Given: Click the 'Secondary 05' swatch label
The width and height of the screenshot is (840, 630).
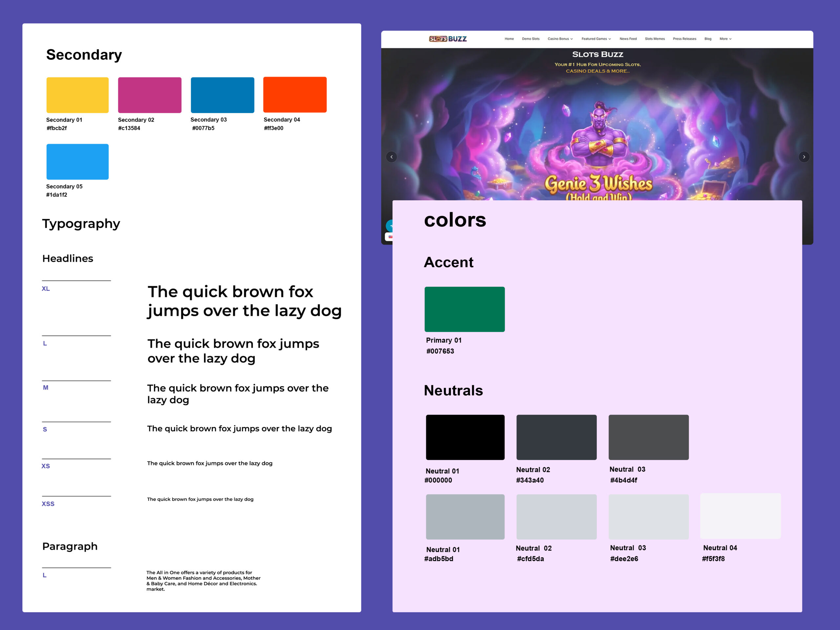Looking at the screenshot, I should coord(64,187).
